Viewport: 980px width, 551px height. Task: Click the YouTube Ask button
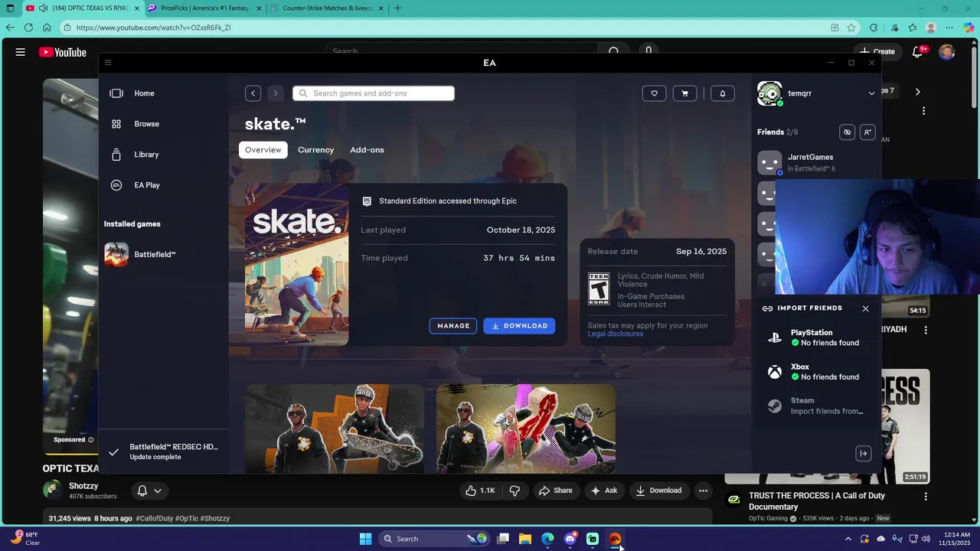click(604, 491)
